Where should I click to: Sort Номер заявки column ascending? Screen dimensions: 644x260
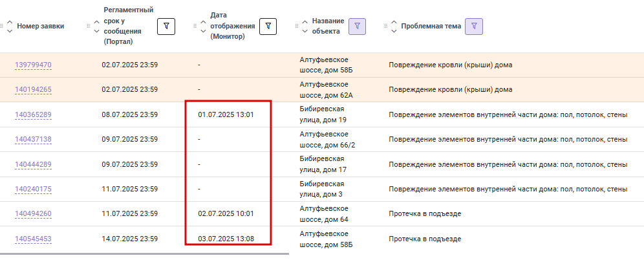pyautogui.click(x=10, y=22)
